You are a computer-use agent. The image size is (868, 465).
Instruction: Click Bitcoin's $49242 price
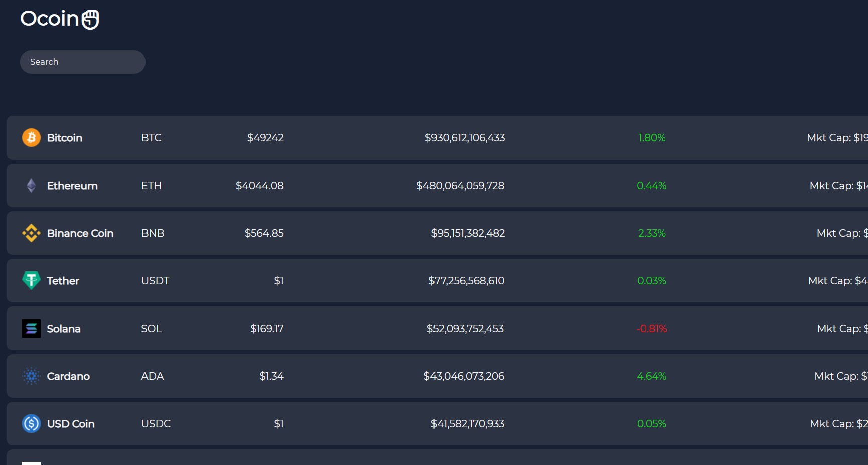[x=265, y=138]
